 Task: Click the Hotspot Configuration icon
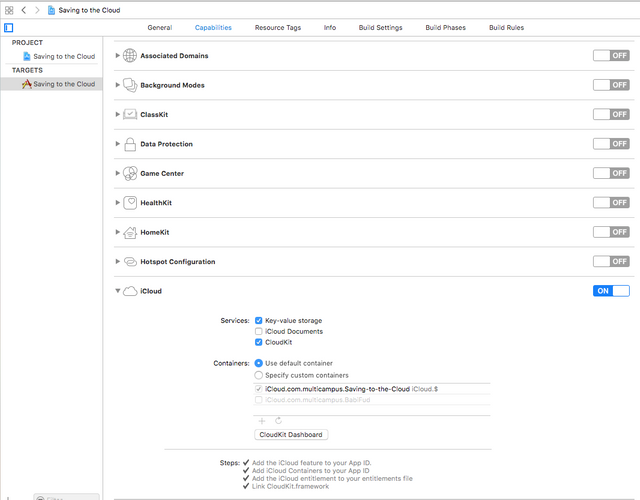pos(130,262)
